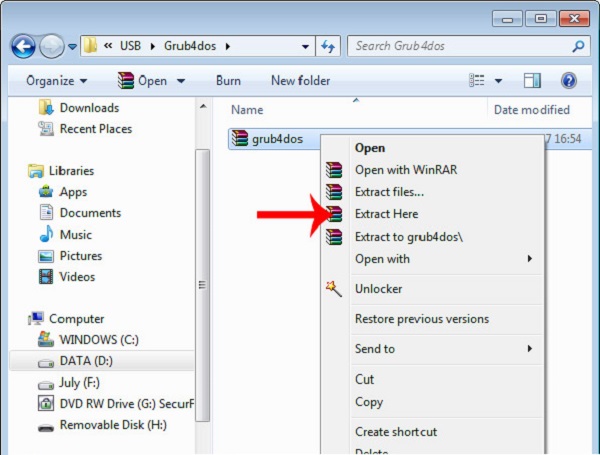Expand the Open button dropdown arrow
Viewport: 600px width, 455px height.
point(181,81)
